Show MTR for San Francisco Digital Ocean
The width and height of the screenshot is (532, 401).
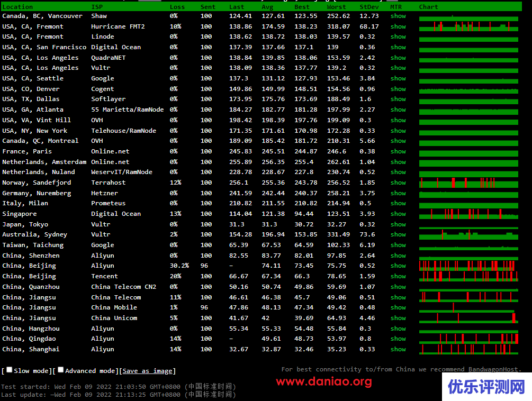(398, 47)
